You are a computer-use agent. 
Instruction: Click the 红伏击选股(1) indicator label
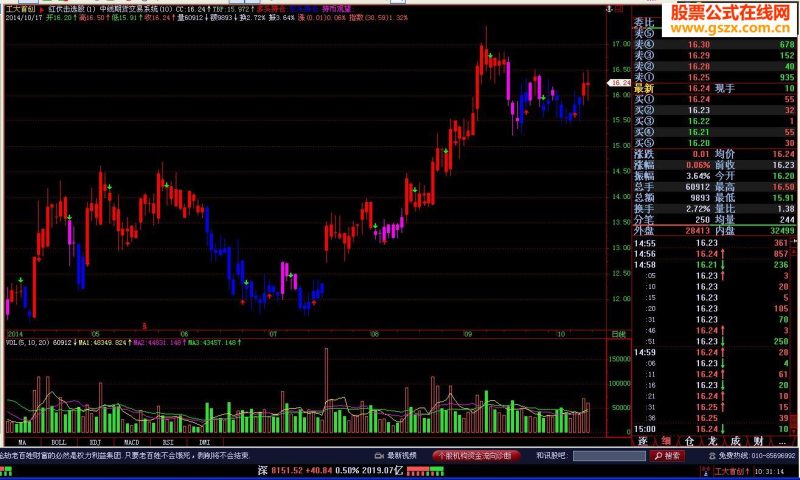tap(71, 10)
